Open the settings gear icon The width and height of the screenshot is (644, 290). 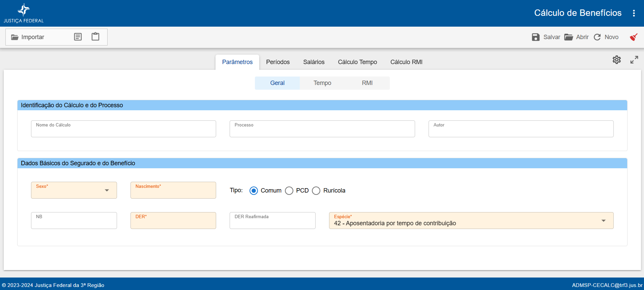(617, 60)
